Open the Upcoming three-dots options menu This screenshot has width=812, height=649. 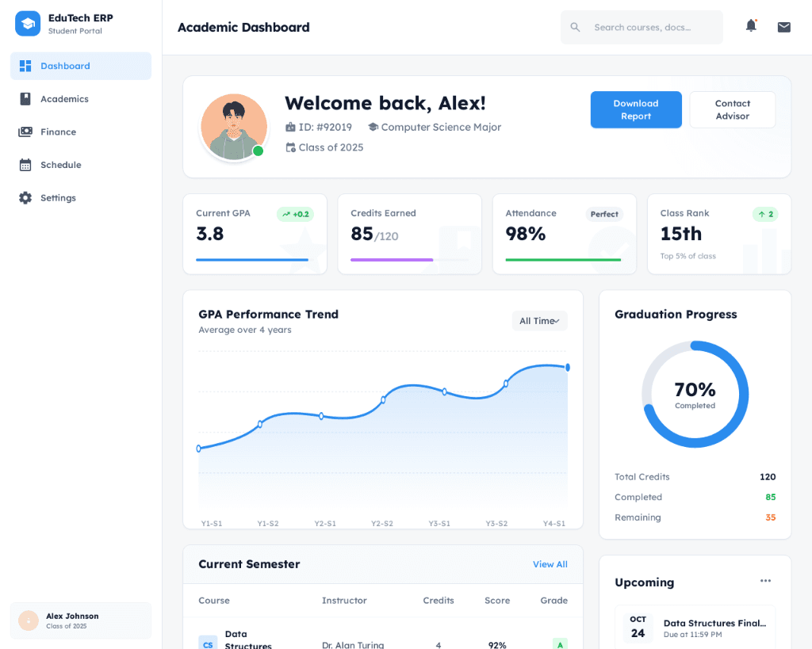coord(765,581)
